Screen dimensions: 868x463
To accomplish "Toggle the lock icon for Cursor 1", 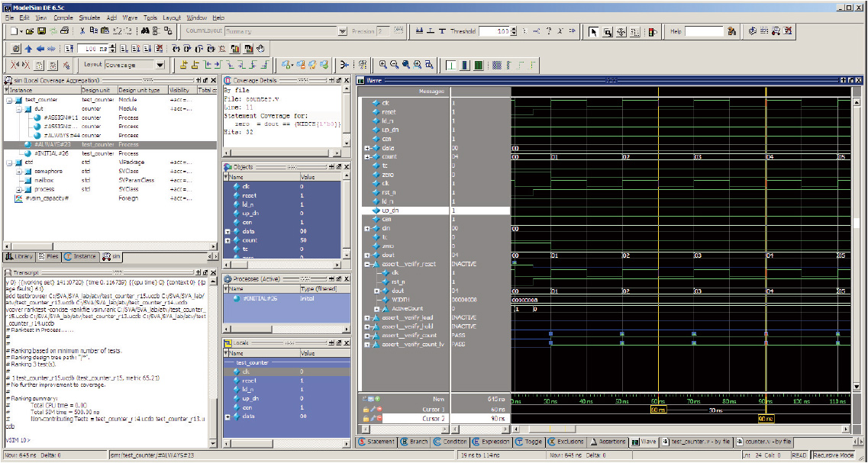I will coord(366,410).
